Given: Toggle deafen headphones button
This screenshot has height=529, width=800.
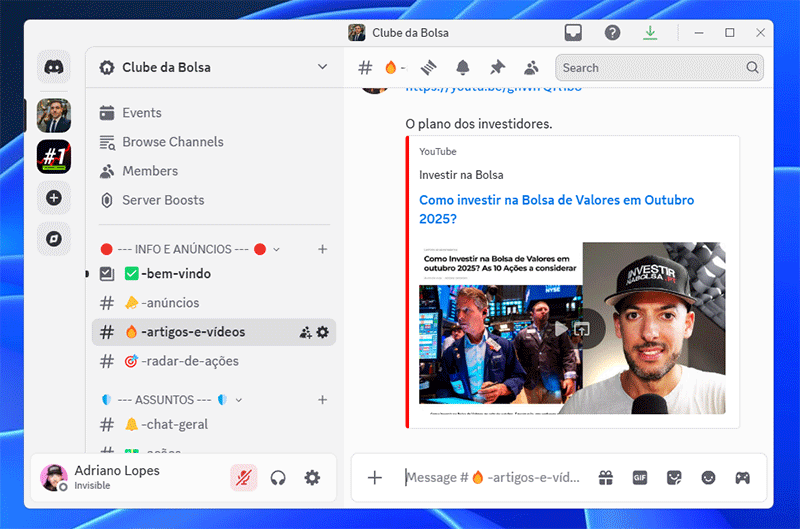Looking at the screenshot, I should click(278, 478).
